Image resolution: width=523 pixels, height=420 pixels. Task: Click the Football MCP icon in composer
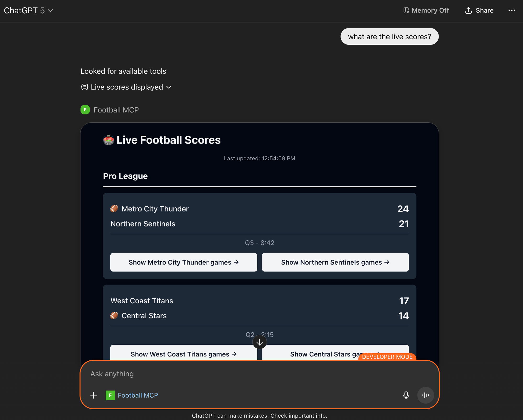click(110, 395)
